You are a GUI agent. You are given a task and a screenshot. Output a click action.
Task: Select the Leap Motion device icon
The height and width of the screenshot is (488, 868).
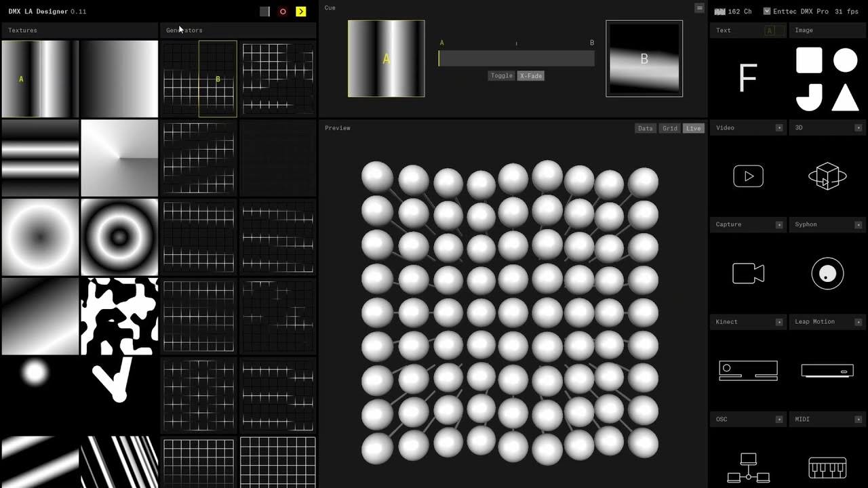(827, 371)
